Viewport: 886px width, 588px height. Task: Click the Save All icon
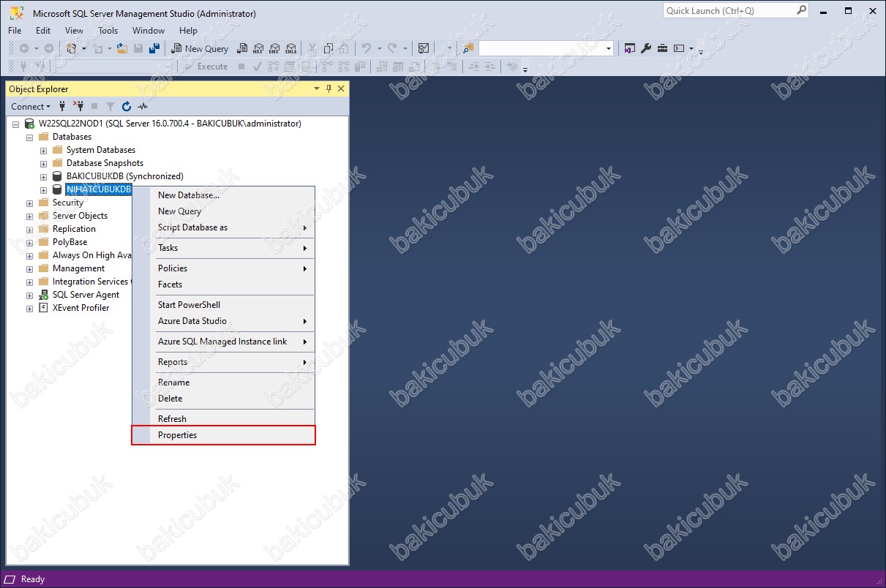154,48
